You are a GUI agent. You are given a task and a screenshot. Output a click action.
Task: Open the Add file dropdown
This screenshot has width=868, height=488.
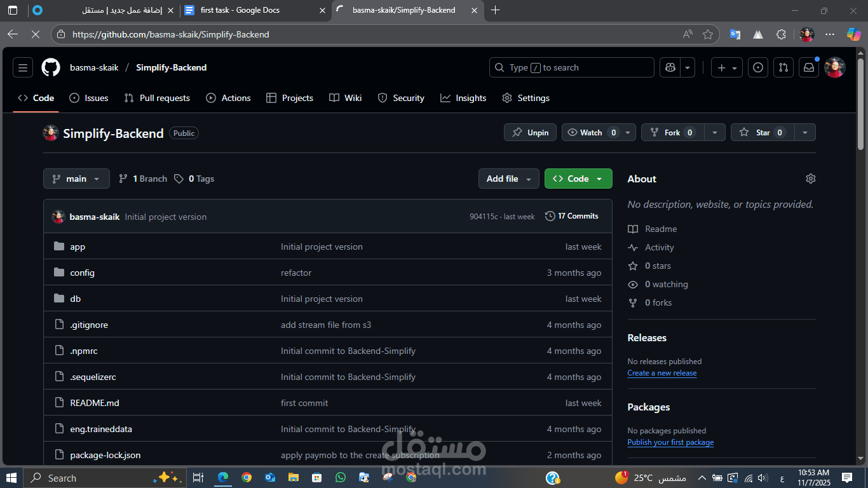[x=509, y=179]
